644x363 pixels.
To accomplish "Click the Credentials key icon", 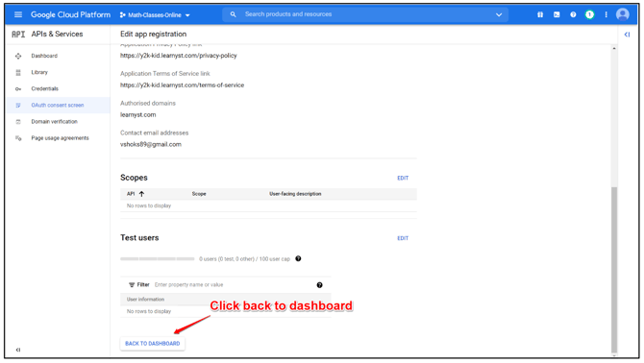I will point(18,89).
